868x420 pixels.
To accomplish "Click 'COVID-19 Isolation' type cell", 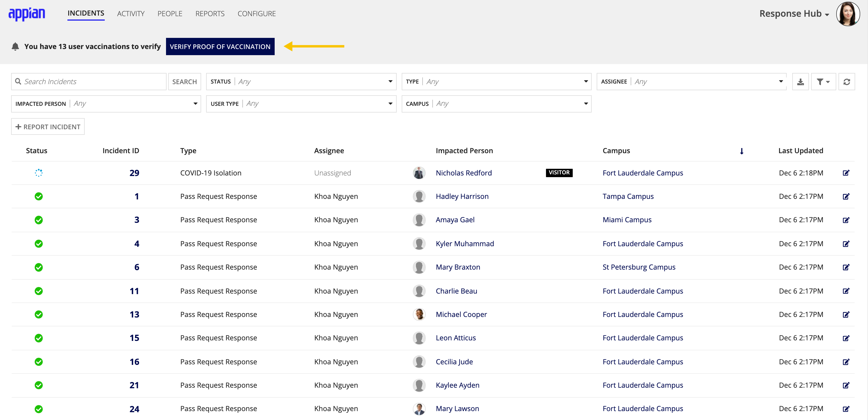I will [211, 173].
